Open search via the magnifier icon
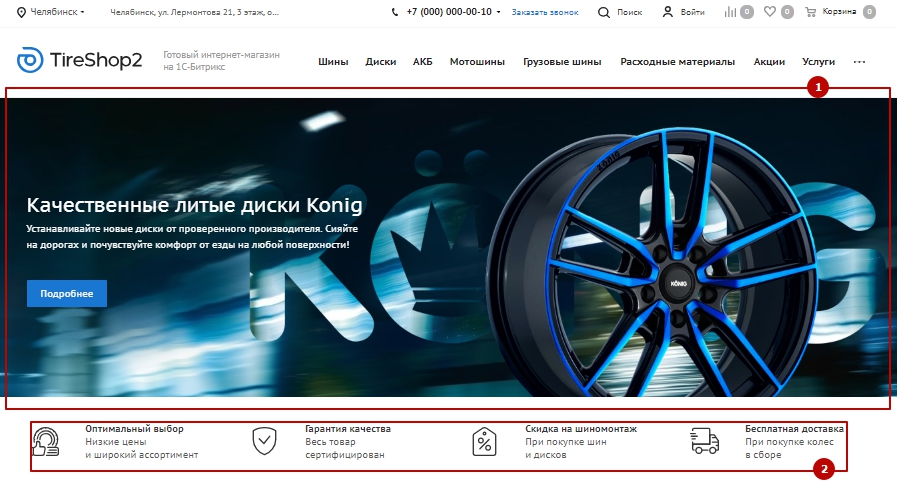 (x=604, y=12)
